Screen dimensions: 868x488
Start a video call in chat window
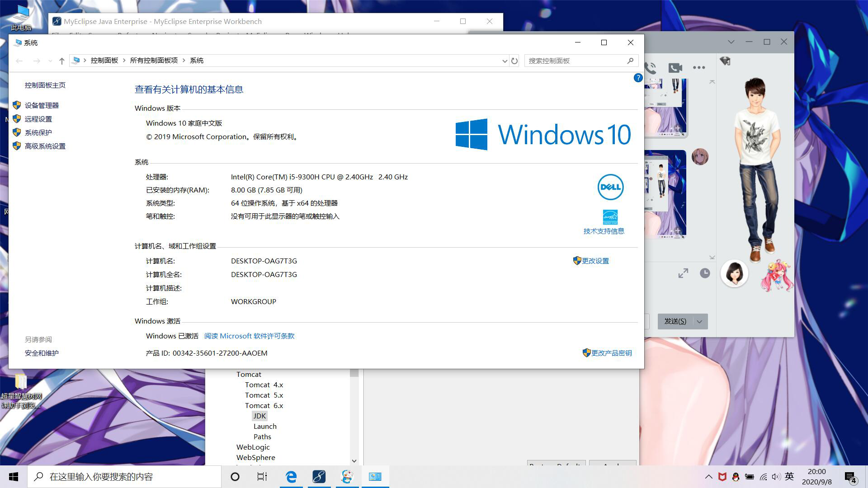675,68
